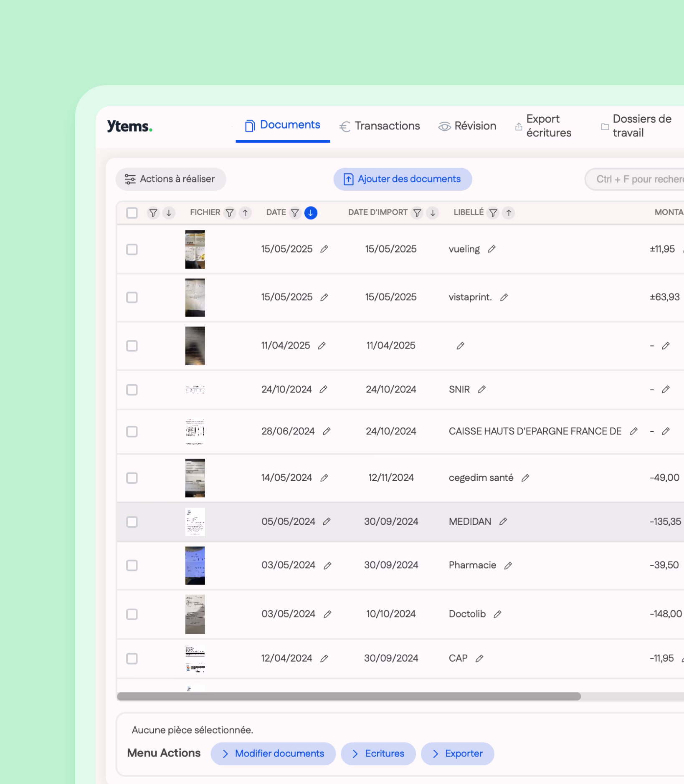
Task: Open the Export écritures tab
Action: coord(543,126)
